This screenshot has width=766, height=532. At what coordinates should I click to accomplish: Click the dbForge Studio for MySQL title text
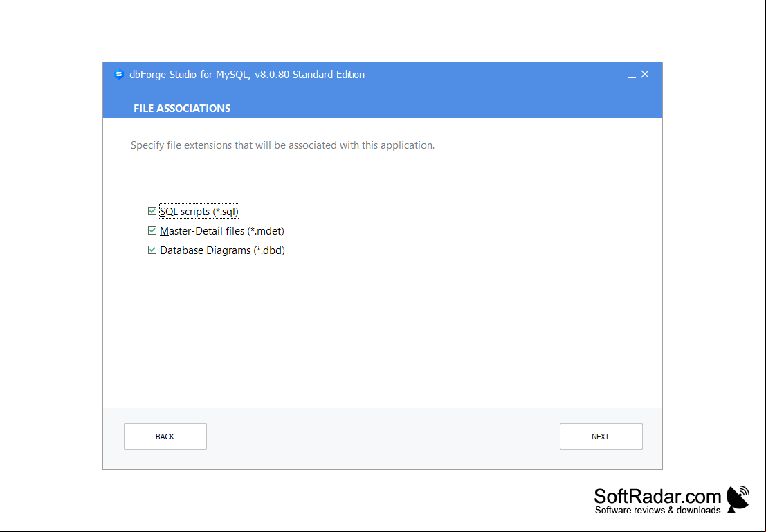click(x=247, y=75)
